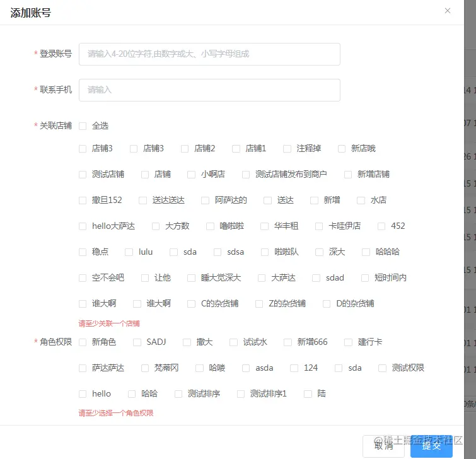Tick the lulu checkbox

[x=129, y=252]
